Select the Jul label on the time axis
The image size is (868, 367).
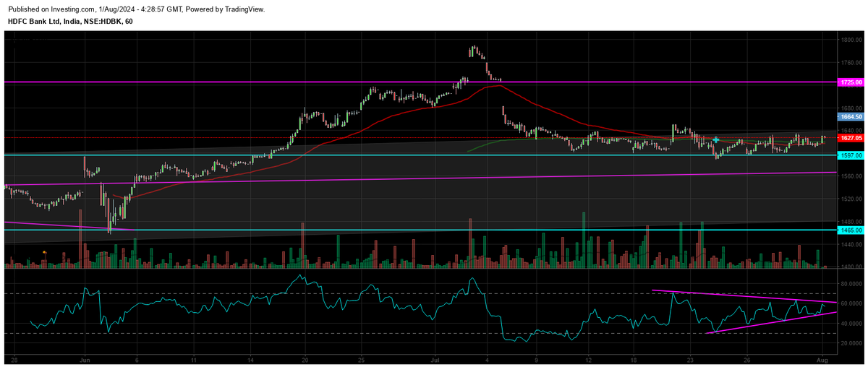435,358
